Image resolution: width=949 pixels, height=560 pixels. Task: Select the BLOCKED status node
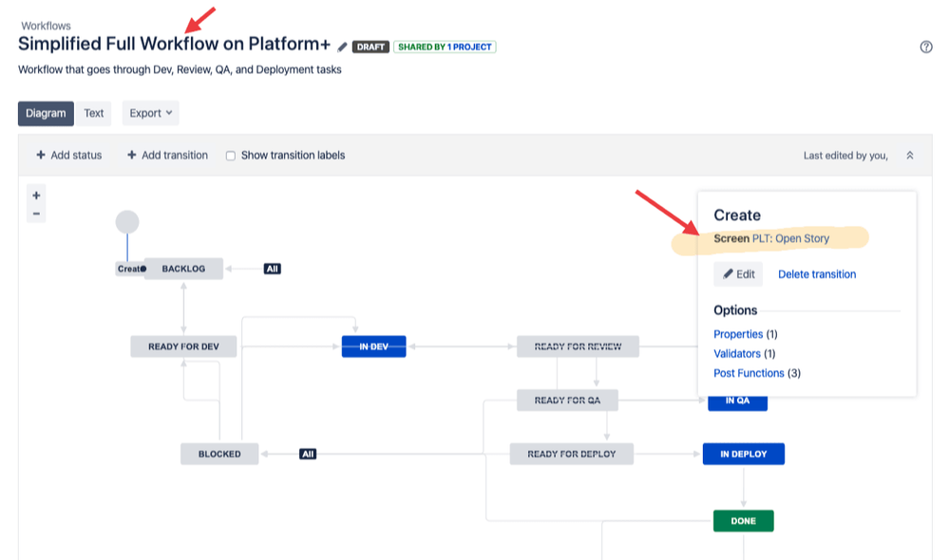pyautogui.click(x=219, y=454)
